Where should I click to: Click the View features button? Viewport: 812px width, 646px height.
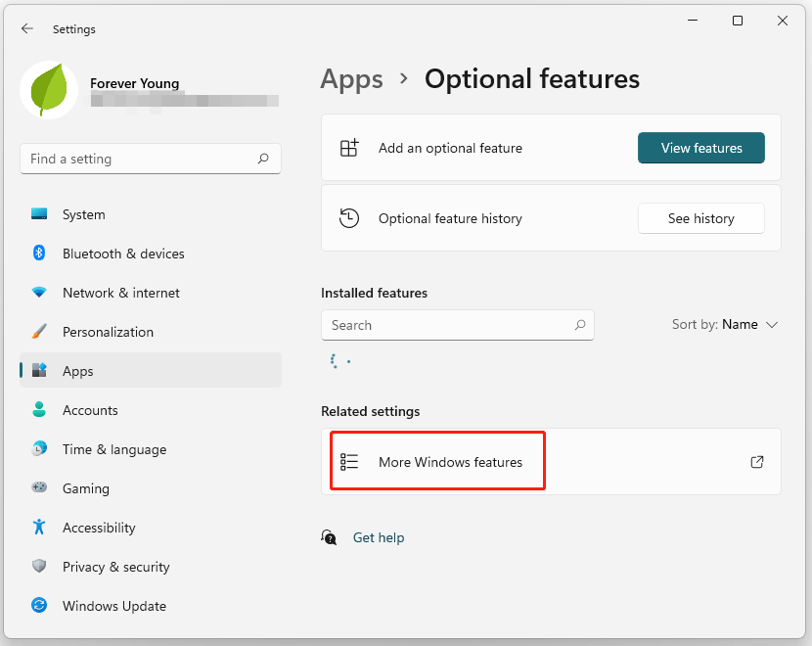[700, 148]
